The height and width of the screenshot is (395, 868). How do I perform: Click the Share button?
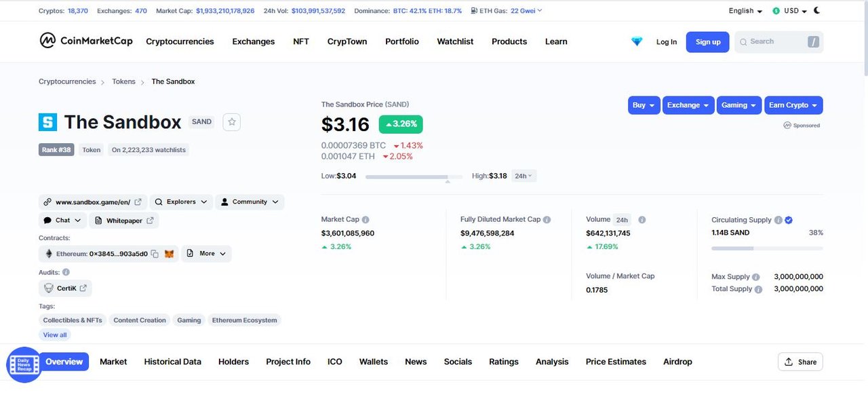pyautogui.click(x=800, y=362)
